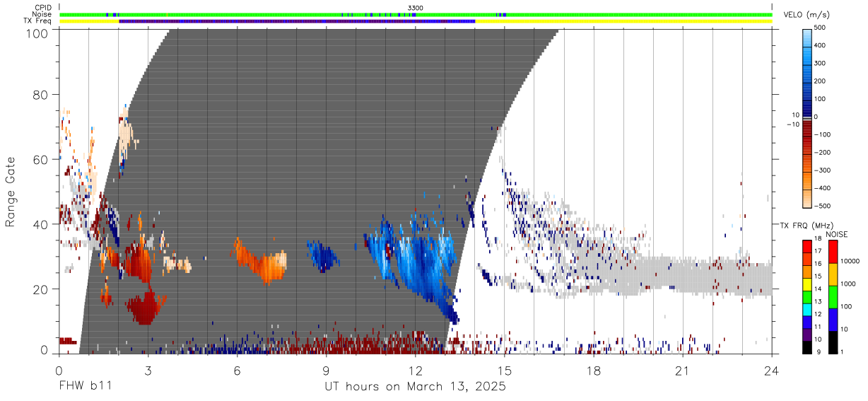The width and height of the screenshot is (868, 401).
Task: Click the 15 hour tick label on x-axis
Action: point(505,370)
